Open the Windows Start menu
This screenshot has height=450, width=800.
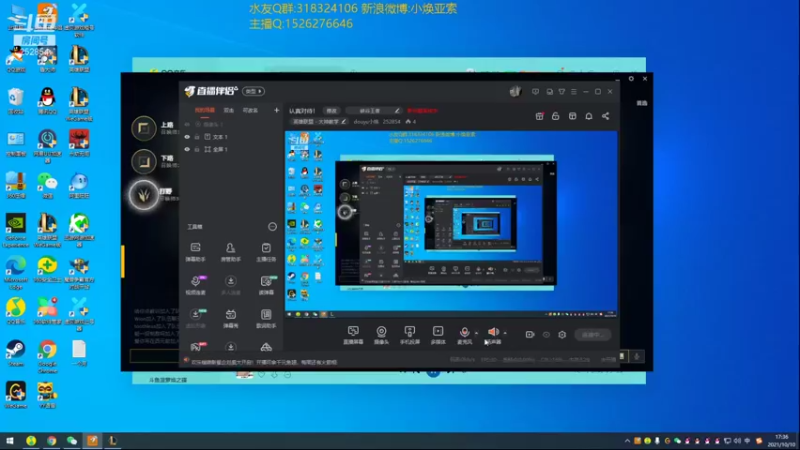[x=9, y=441]
